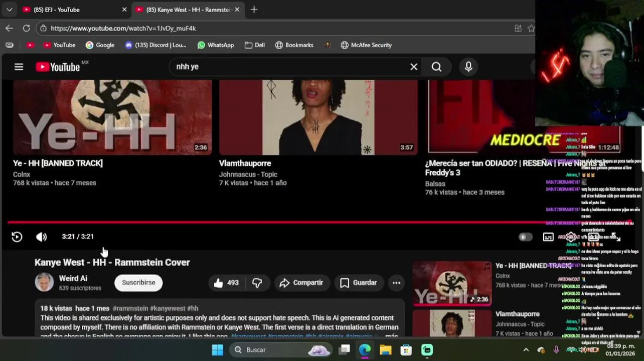Open the McAfee Security bookmark

tap(366, 45)
